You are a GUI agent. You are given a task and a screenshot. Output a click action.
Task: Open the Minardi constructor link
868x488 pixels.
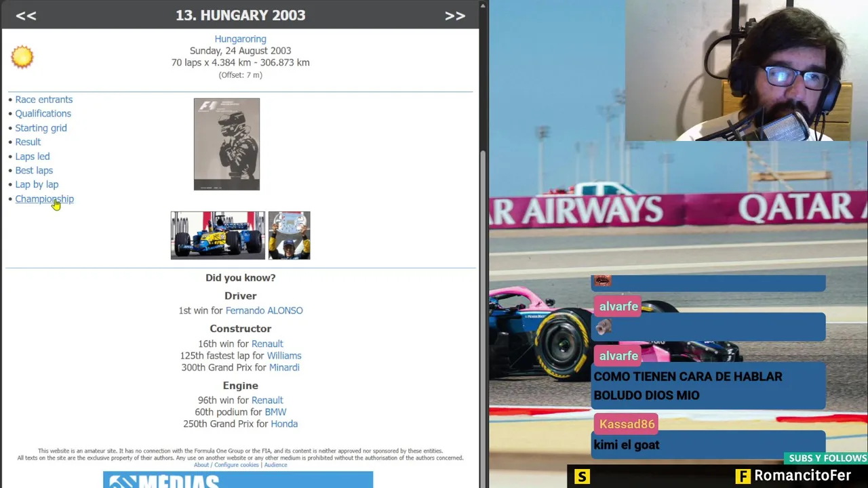pos(284,367)
